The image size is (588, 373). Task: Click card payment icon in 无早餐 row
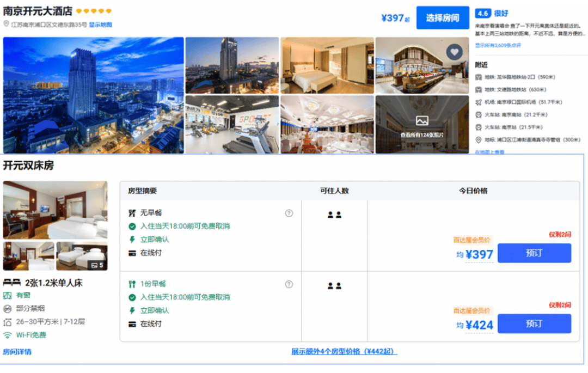(x=132, y=253)
